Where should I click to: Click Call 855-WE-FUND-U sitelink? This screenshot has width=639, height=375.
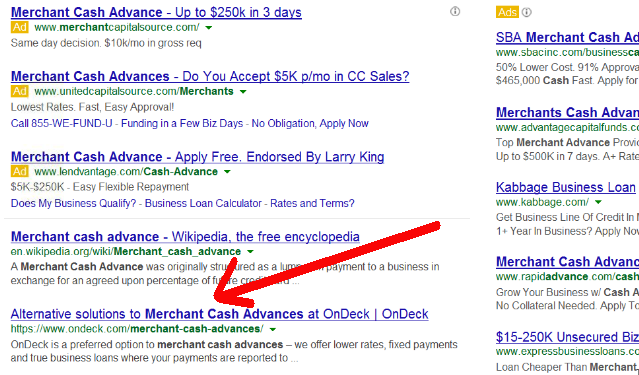62,124
